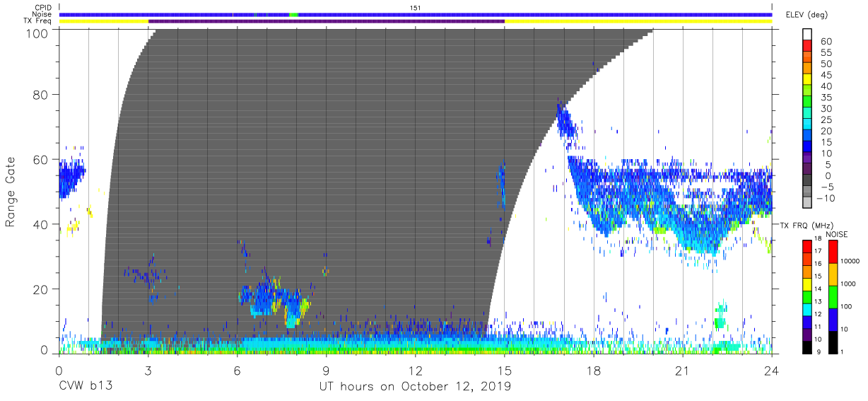Screen dimensions: 868x401
Task: Click the '1' label on NOISE colorbar
Action: point(843,351)
